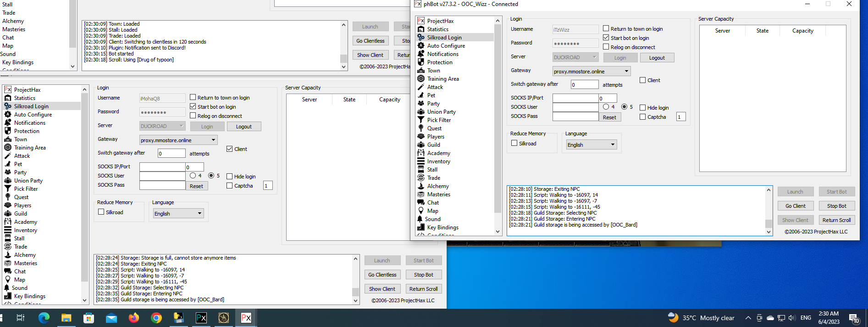Launch Microsoft Edge from the taskbar

click(44, 318)
